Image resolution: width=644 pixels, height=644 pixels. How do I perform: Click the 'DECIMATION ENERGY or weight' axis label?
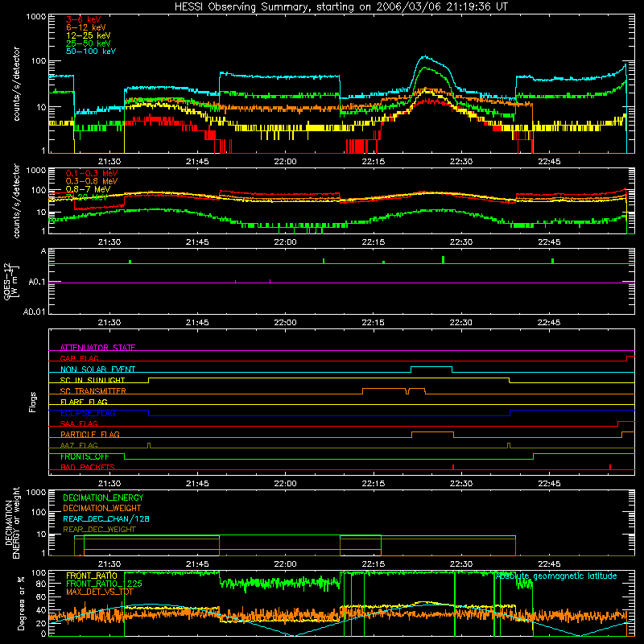click(x=12, y=522)
